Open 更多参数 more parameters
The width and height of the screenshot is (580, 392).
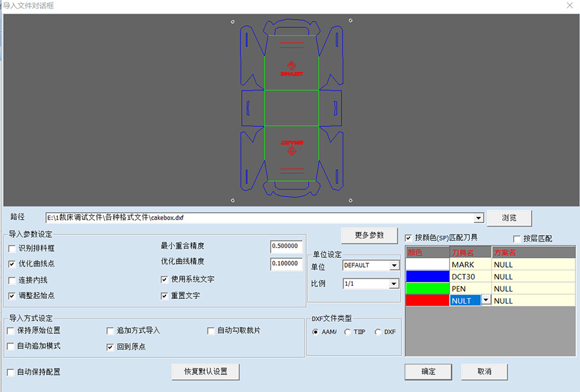370,235
